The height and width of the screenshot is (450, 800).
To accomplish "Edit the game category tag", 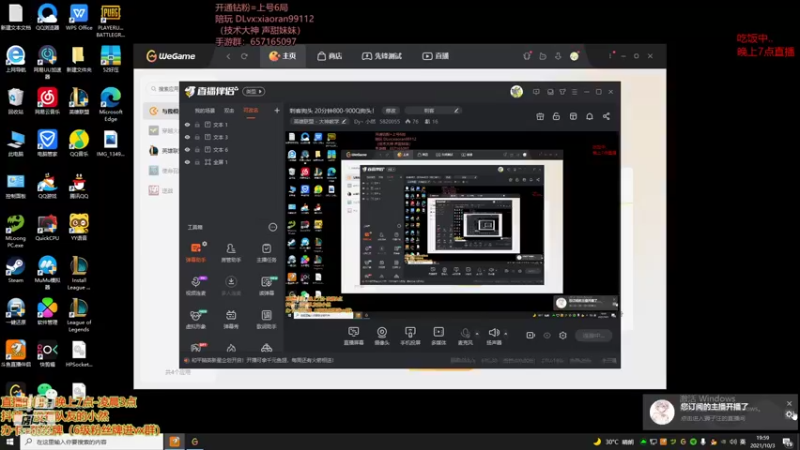I will (320, 121).
